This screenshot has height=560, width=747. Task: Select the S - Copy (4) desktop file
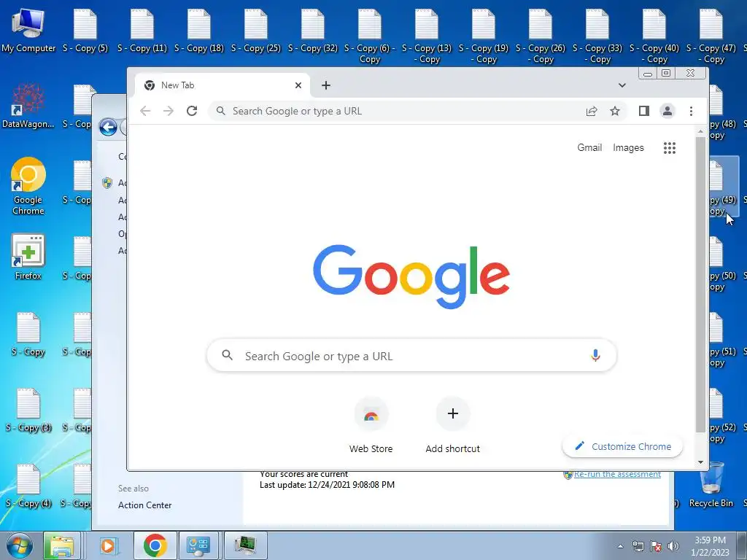pyautogui.click(x=28, y=485)
